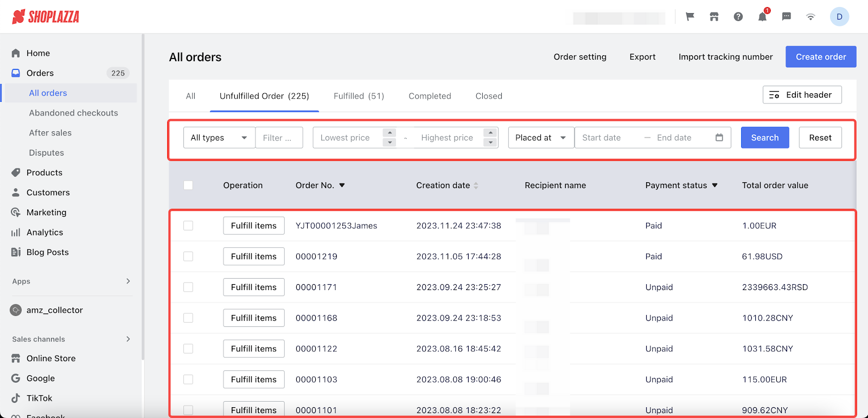The image size is (868, 418).
Task: Open the chat messages icon
Action: (x=787, y=17)
